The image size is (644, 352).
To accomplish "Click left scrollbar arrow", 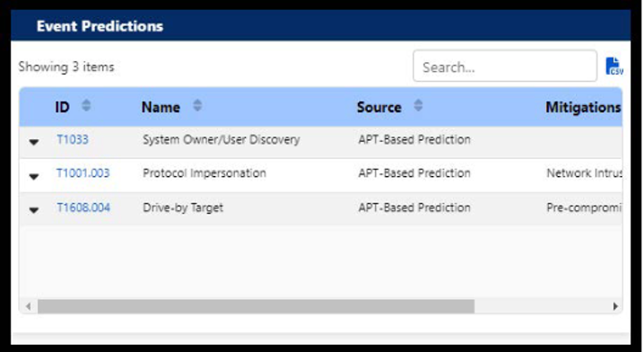I will [x=29, y=306].
